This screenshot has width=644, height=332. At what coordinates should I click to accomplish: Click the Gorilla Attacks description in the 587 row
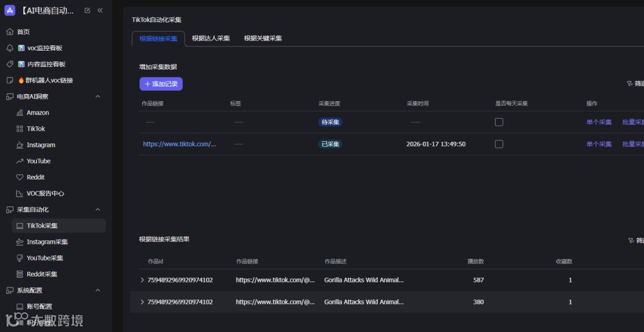364,280
